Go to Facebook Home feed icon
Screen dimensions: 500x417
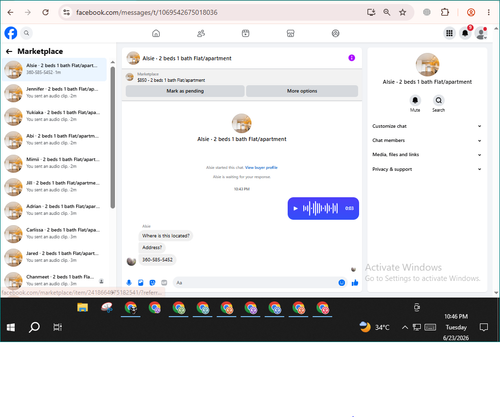[x=156, y=33]
